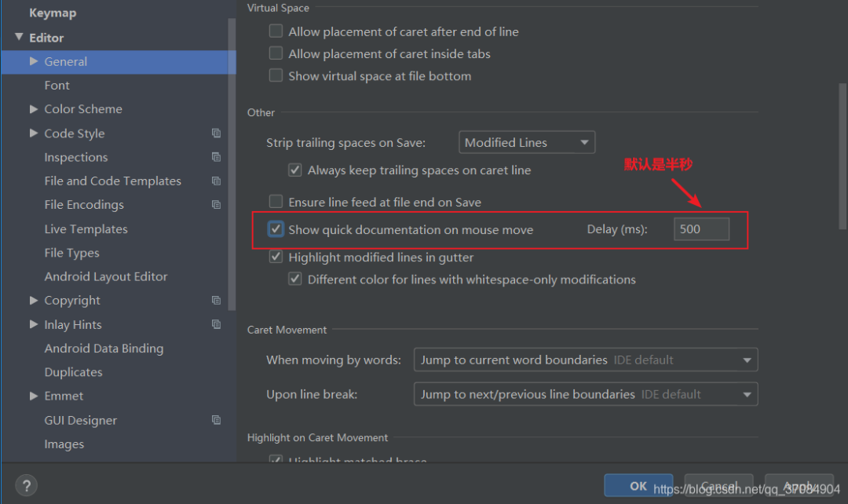Click the copy icon beside Inlay Hints
This screenshot has height=504, width=848.
tap(217, 324)
